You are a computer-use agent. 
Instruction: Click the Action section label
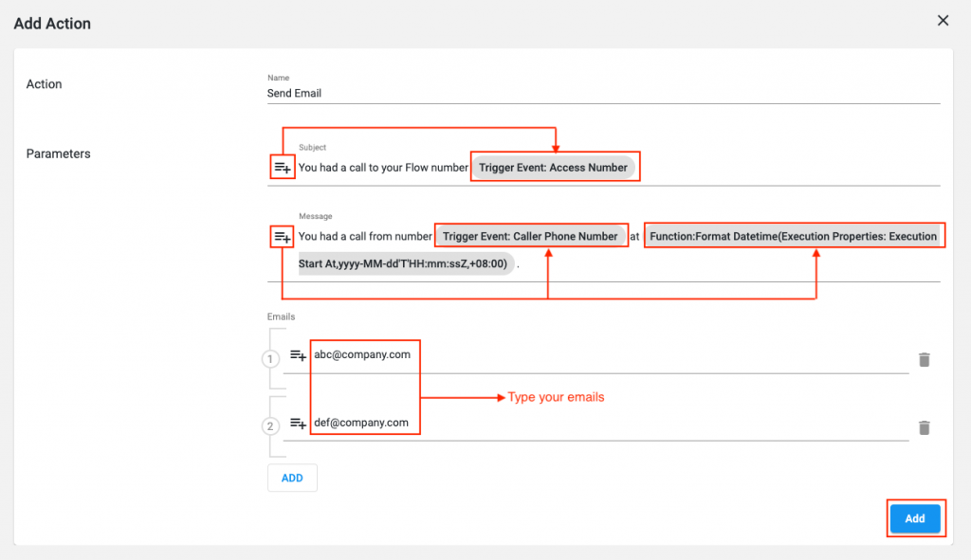tap(44, 84)
